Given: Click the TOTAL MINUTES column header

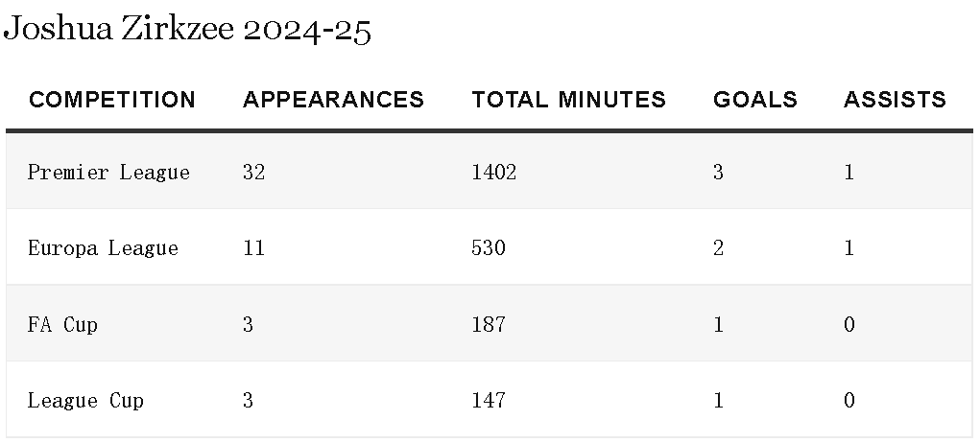Looking at the screenshot, I should 568,100.
